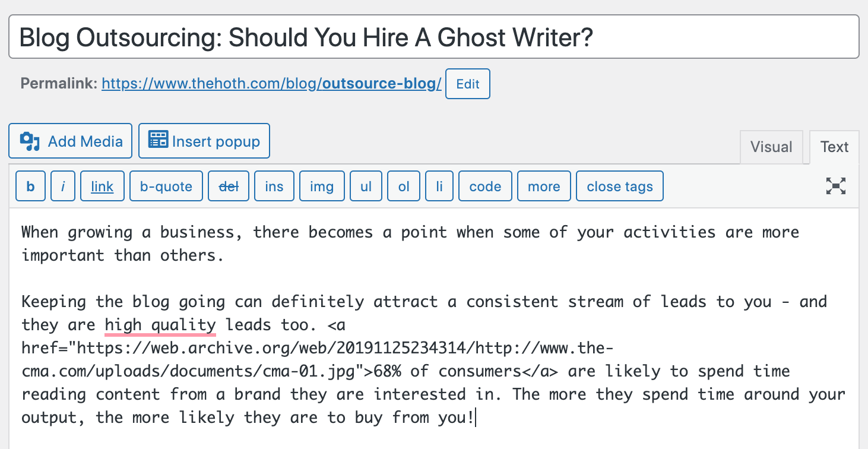
Task: Open the Insert popup button
Action: 204,141
